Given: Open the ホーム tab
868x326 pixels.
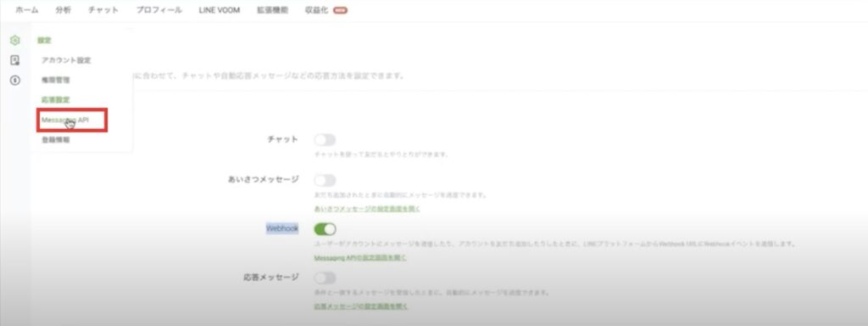Looking at the screenshot, I should tap(26, 10).
